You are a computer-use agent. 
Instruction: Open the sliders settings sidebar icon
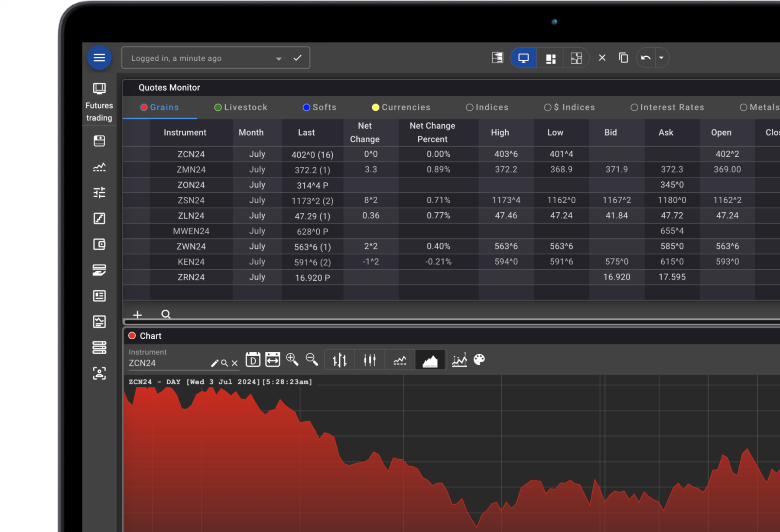click(99, 192)
